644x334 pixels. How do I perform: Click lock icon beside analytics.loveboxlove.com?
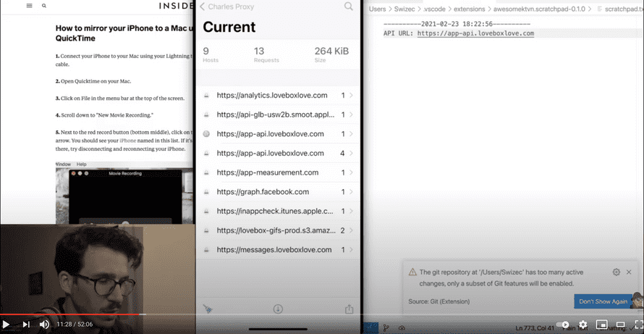click(207, 96)
